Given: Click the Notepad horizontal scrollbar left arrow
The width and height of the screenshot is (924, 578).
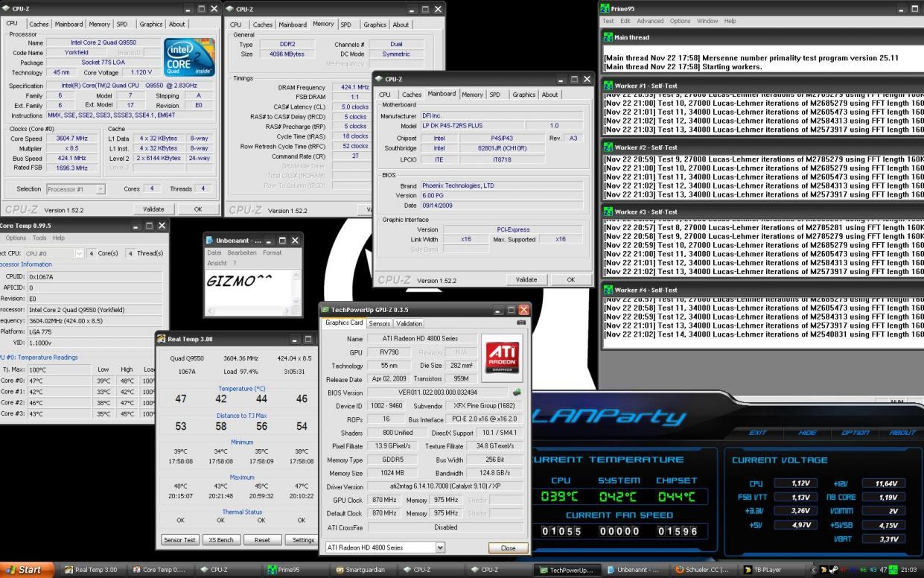Looking at the screenshot, I should click(209, 311).
